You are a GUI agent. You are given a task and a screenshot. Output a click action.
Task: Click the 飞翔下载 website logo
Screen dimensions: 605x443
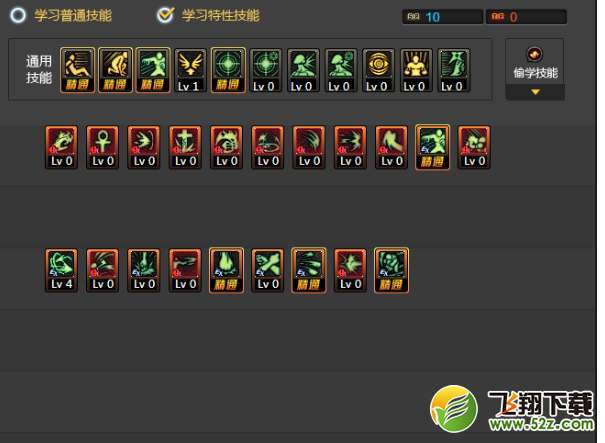512,409
